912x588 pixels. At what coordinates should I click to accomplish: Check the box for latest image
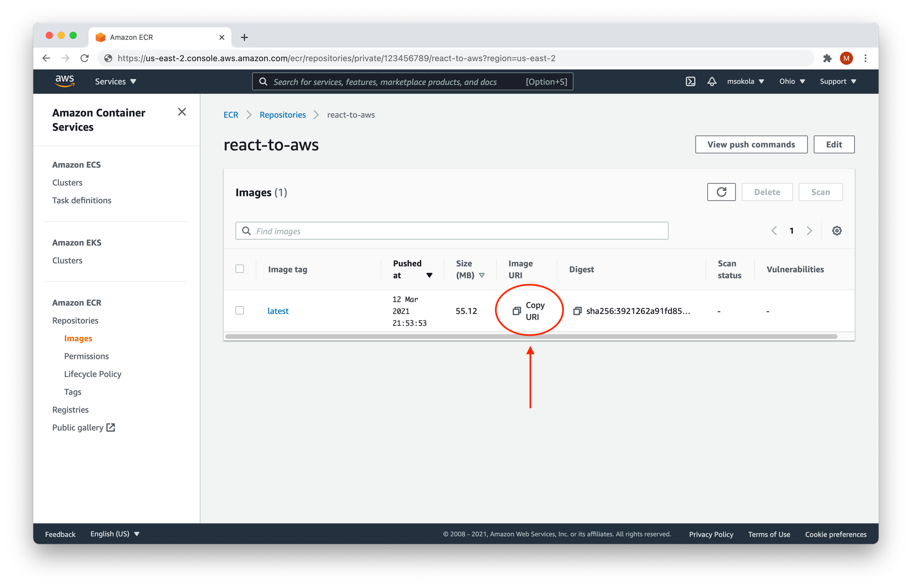tap(240, 310)
